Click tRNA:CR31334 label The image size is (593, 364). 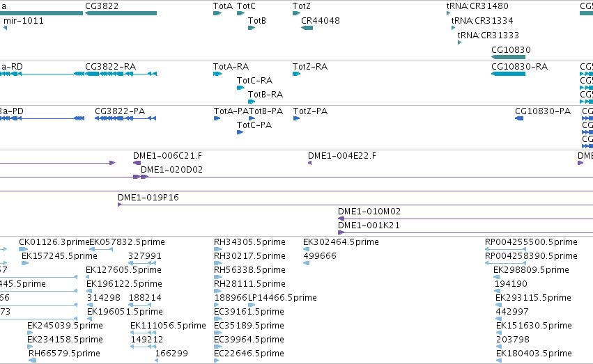(x=482, y=20)
